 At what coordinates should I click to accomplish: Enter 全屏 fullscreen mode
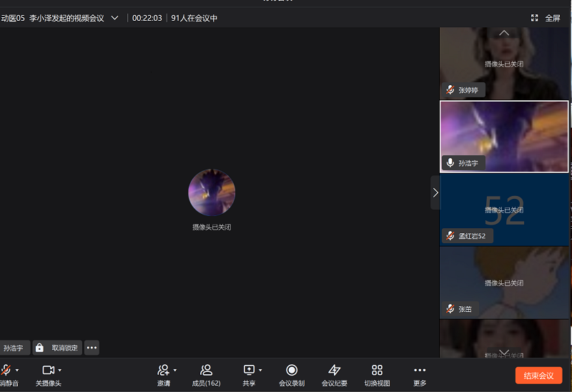point(546,18)
